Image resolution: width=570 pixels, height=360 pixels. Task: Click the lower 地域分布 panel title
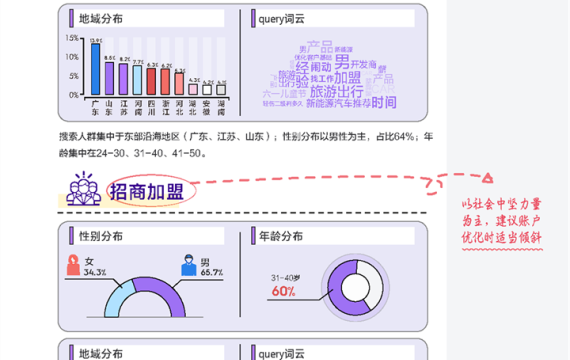pyautogui.click(x=101, y=353)
